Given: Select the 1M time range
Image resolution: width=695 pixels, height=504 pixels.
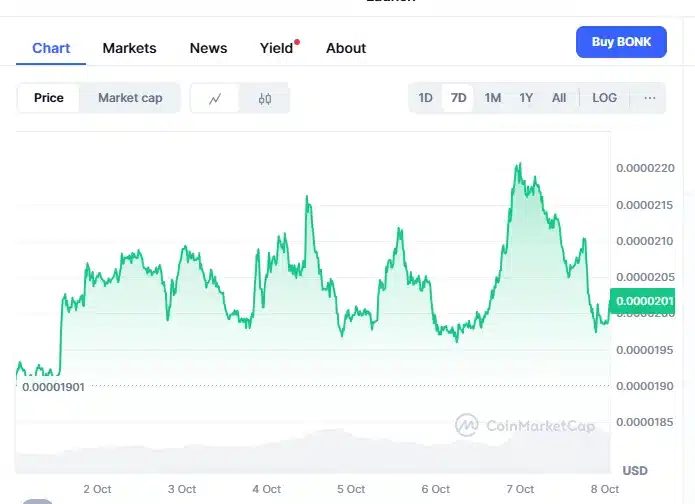Looking at the screenshot, I should (493, 98).
